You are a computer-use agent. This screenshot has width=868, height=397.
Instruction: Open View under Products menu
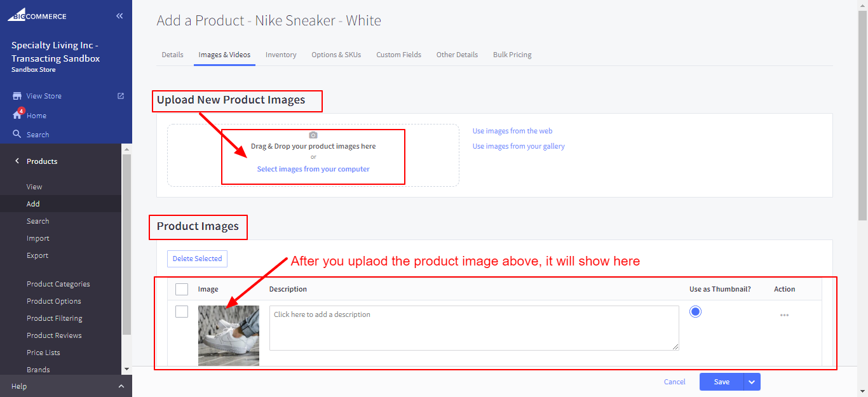(34, 187)
